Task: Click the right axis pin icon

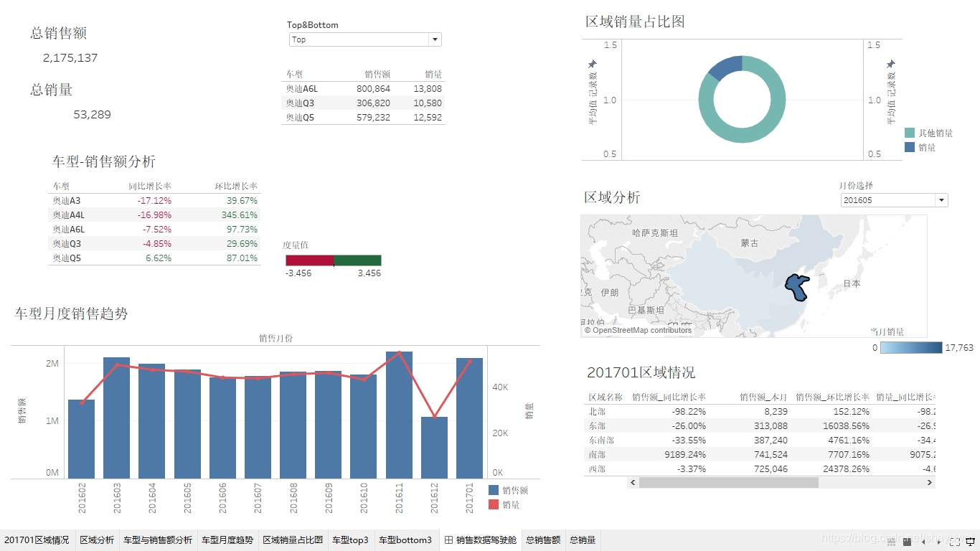Action: point(891,65)
